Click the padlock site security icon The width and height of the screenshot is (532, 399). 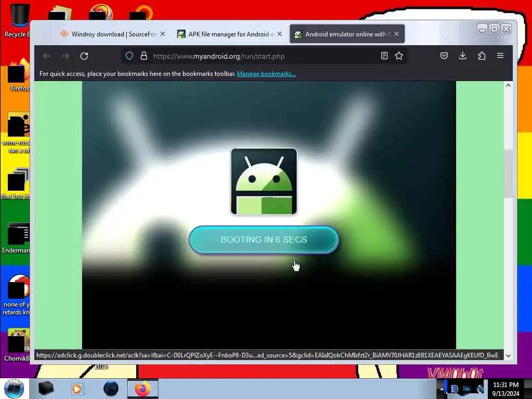pyautogui.click(x=144, y=56)
